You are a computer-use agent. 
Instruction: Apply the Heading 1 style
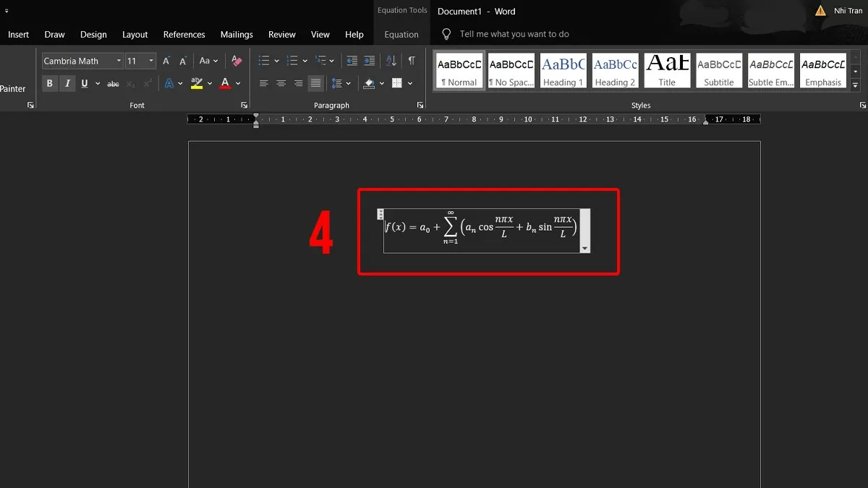point(563,71)
